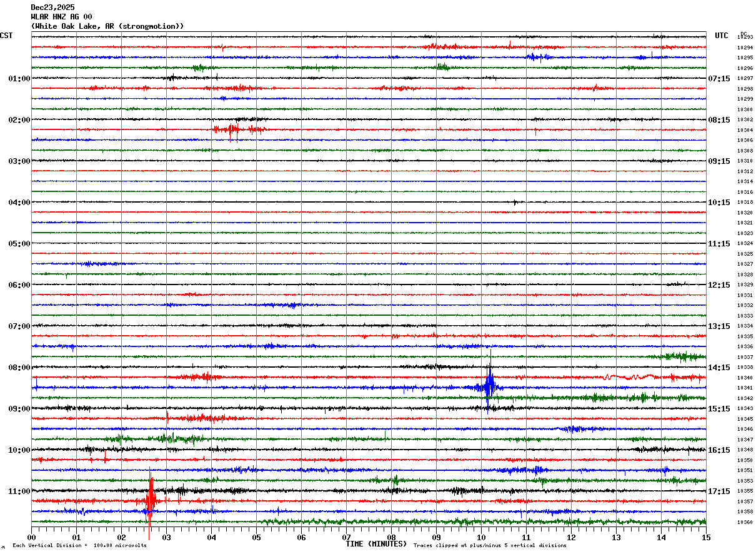Click the DC value 10297
The width and height of the screenshot is (756, 554).
pyautogui.click(x=745, y=79)
